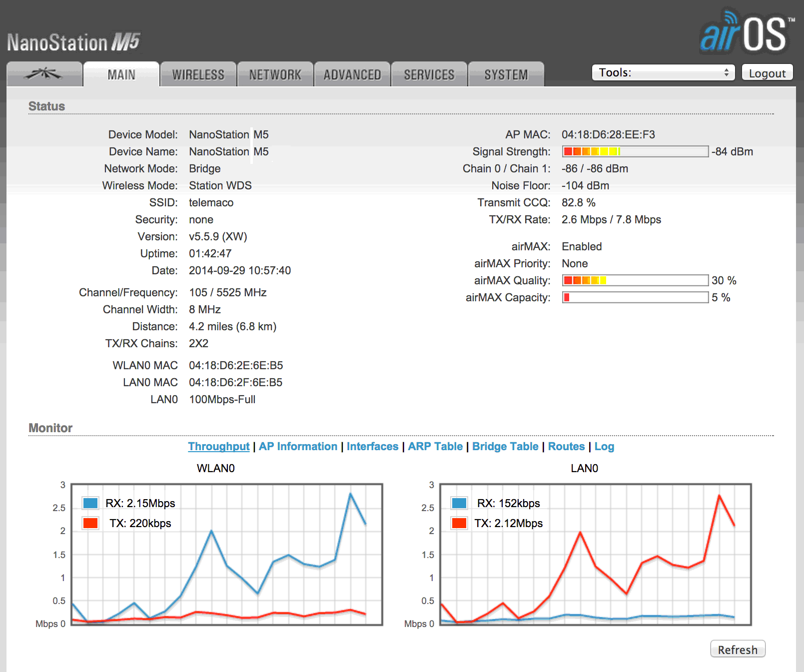Click the Signal Strength bar
The image size is (804, 672).
tap(635, 151)
